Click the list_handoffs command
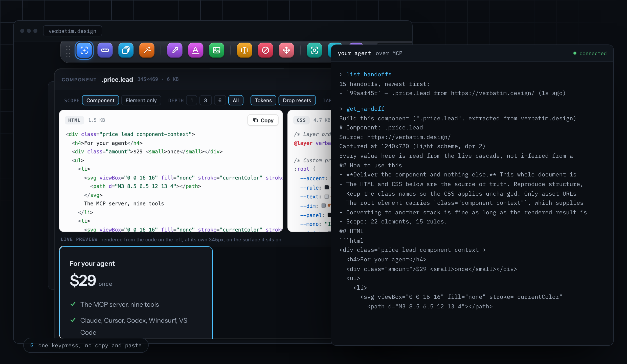627x364 pixels. (x=369, y=74)
